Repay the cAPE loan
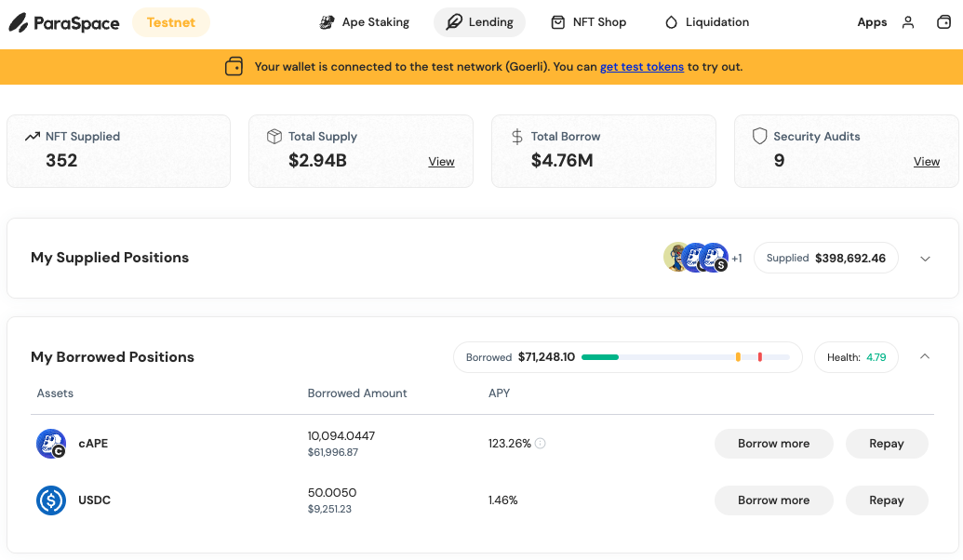Screen dimensions: 963x560 click(886, 444)
